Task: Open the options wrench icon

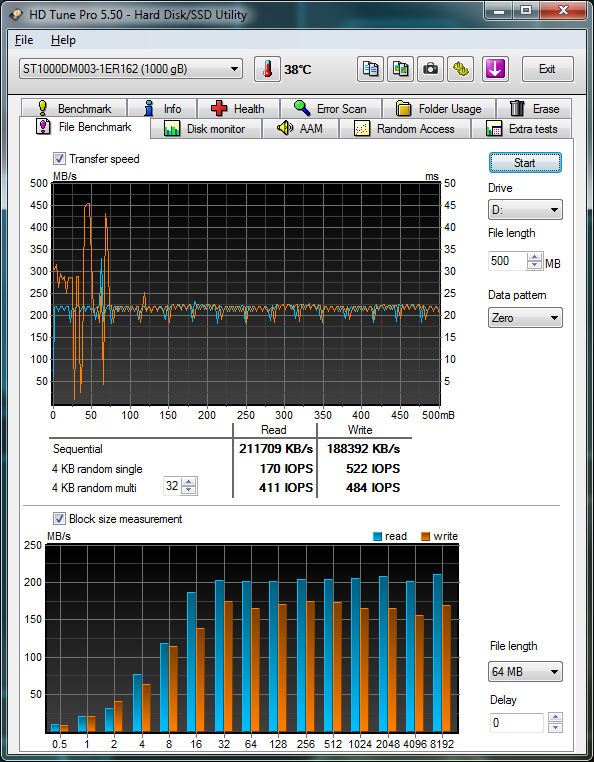Action: click(460, 69)
